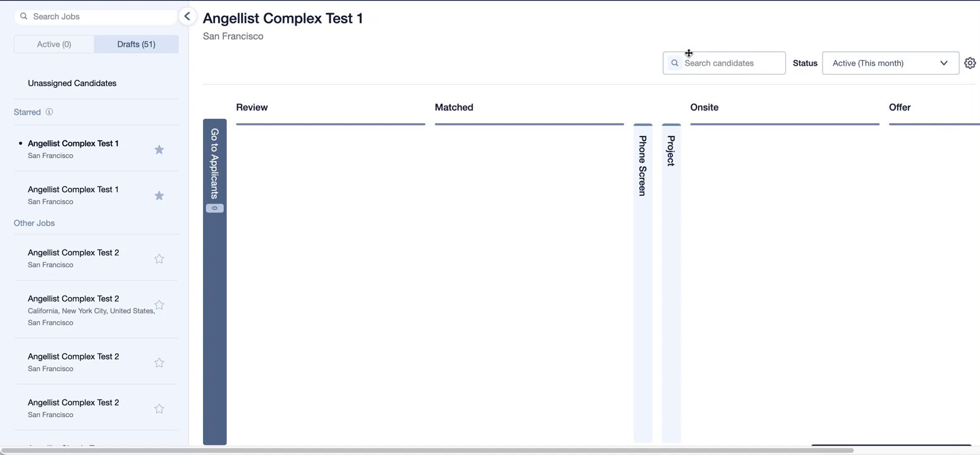The image size is (980, 455).
Task: Focus the Search candidates input field
Action: (x=731, y=63)
